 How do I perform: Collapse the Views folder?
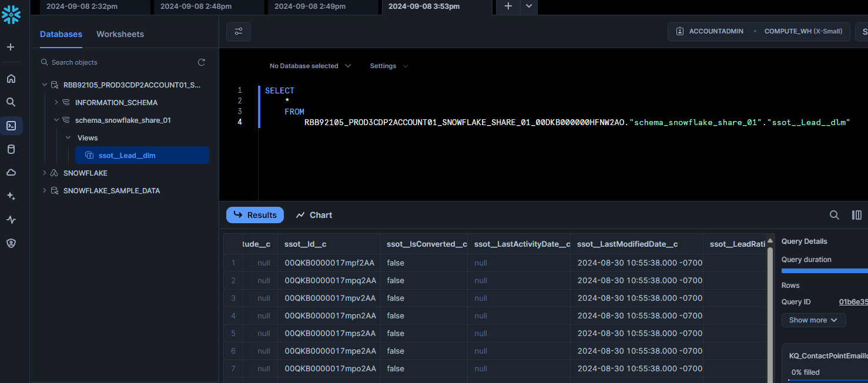tap(68, 138)
